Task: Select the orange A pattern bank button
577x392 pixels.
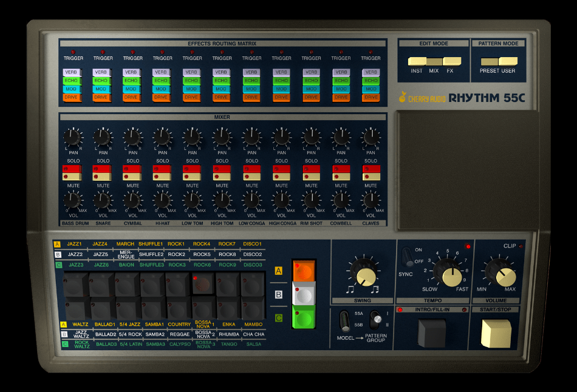Action: tap(304, 271)
